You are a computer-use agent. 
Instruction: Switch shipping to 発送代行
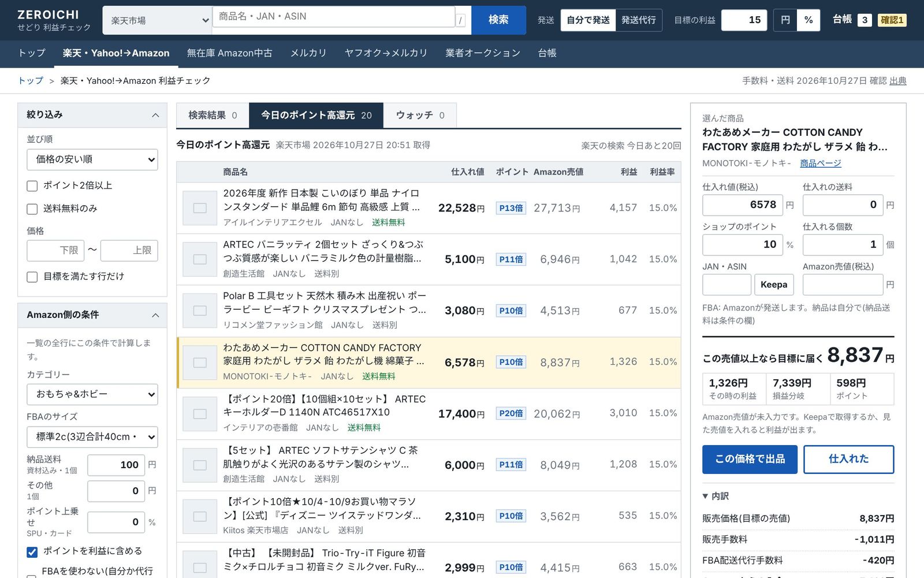pos(639,20)
